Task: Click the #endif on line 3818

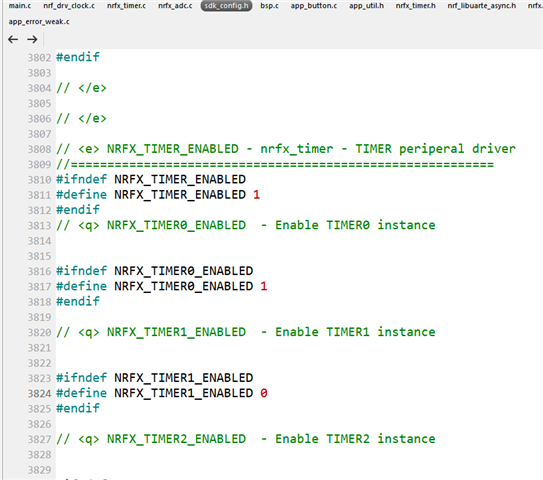Action: pyautogui.click(x=78, y=301)
